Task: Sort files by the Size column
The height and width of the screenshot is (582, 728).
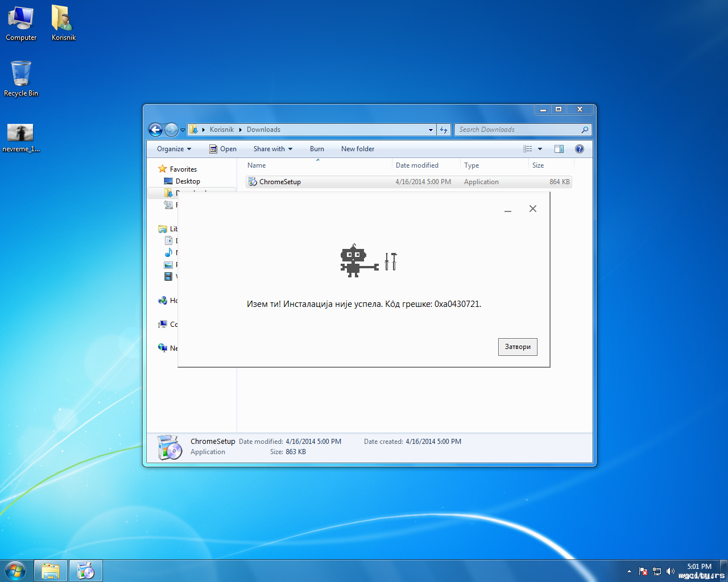Action: coord(552,165)
